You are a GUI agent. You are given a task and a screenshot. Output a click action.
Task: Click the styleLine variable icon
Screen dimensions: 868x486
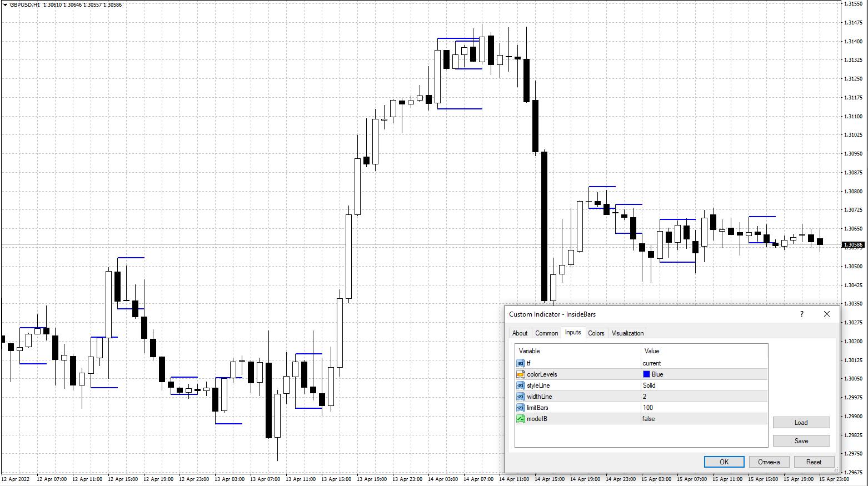coord(520,385)
